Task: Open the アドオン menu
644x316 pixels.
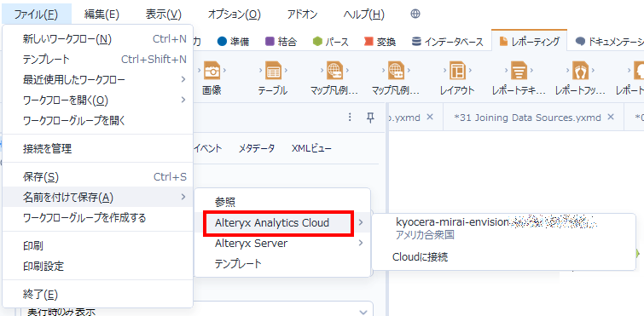Action: tap(302, 14)
